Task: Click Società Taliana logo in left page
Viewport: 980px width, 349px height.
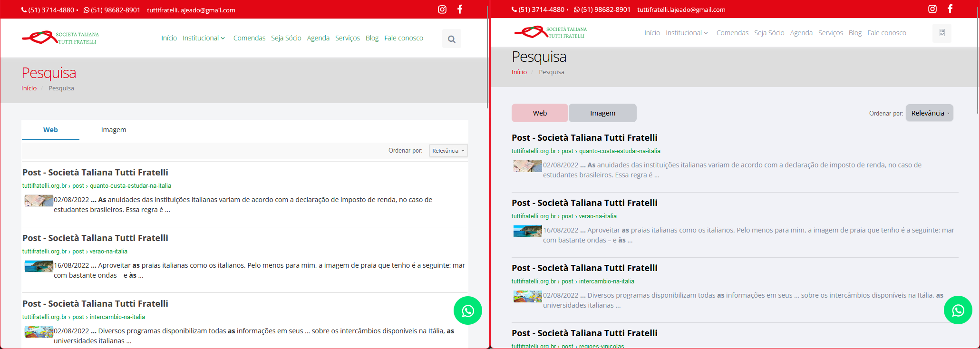Action: coord(60,38)
